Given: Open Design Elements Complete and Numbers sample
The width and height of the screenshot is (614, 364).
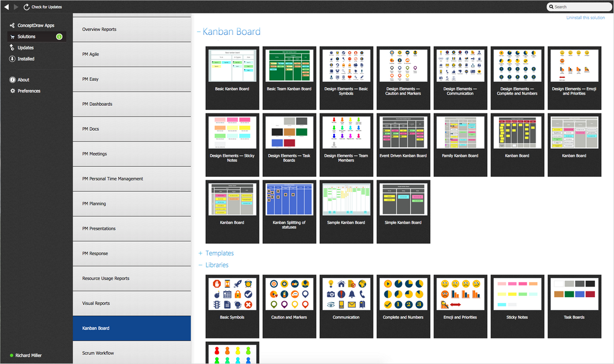Looking at the screenshot, I should point(517,78).
